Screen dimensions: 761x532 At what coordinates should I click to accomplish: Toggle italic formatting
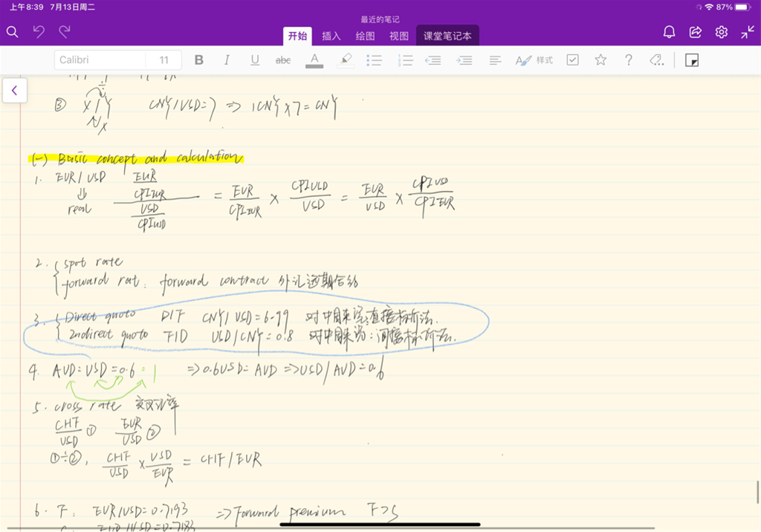click(x=227, y=60)
